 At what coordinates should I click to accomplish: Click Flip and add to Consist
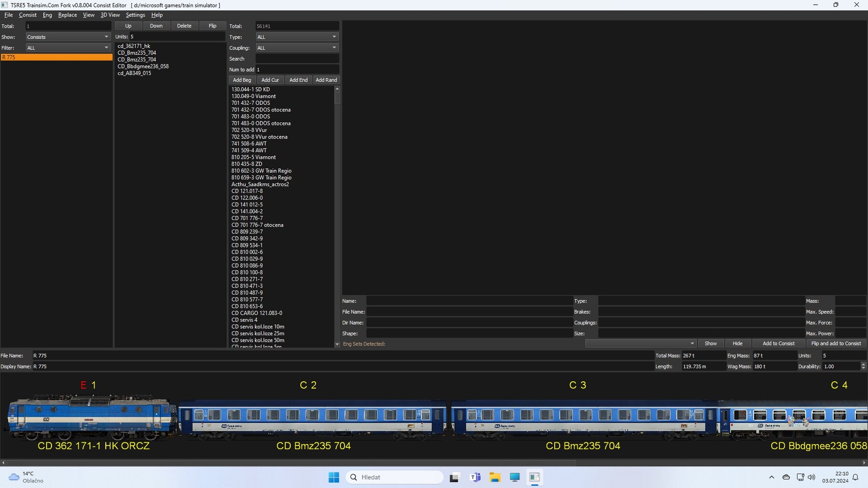(x=836, y=344)
